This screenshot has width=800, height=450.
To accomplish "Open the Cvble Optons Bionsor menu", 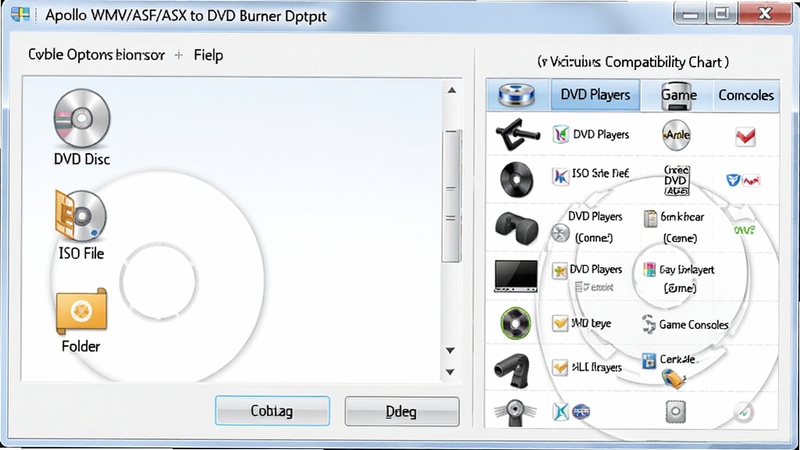I will (x=96, y=55).
